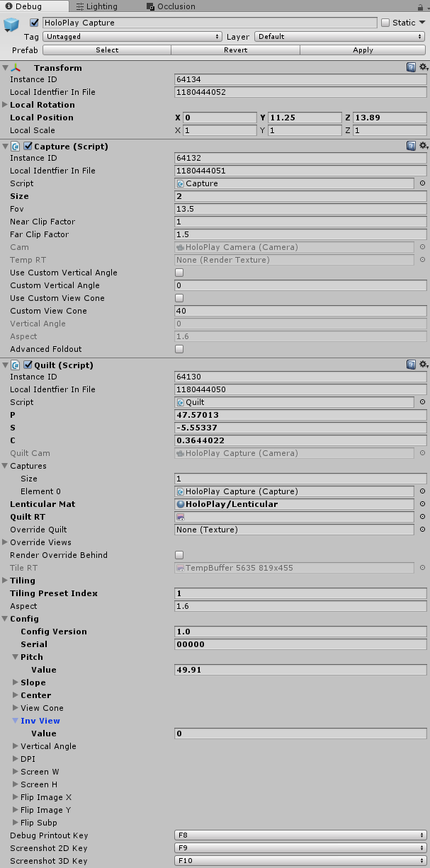Open object picker for Quilt Cam field
Image resolution: width=430 pixels, height=868 pixels.
click(422, 453)
